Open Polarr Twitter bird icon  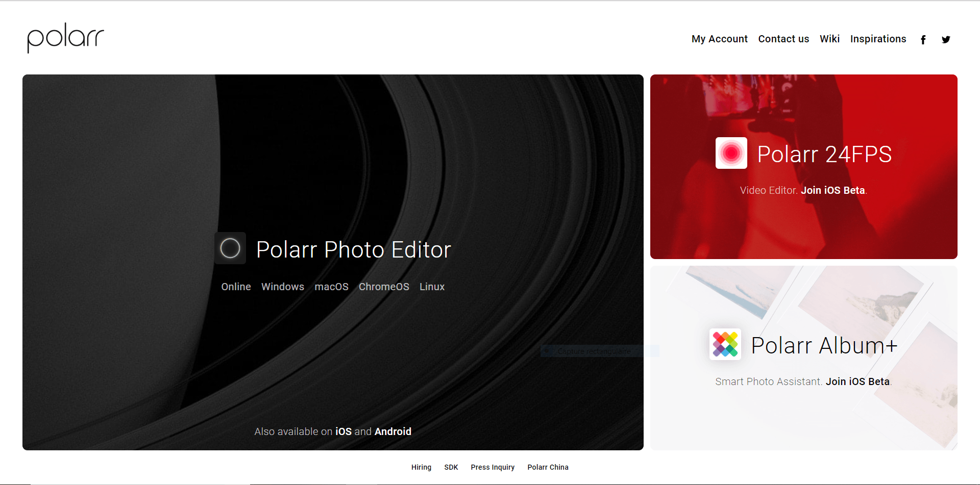pyautogui.click(x=946, y=40)
